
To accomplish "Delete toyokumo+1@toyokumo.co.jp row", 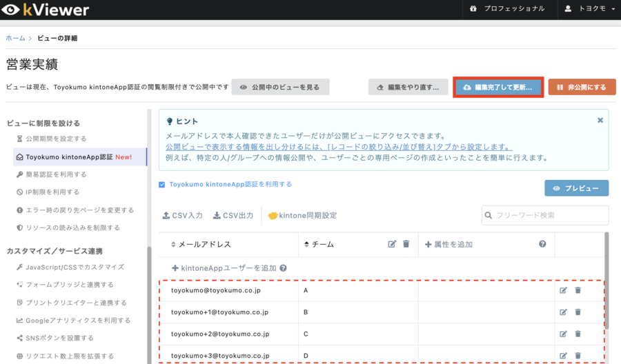I will [x=578, y=312].
